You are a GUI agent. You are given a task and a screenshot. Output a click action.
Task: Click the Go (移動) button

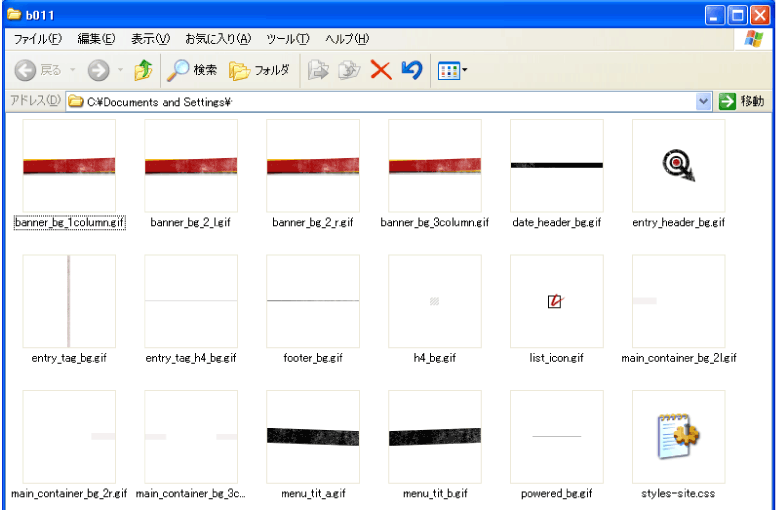coord(742,102)
